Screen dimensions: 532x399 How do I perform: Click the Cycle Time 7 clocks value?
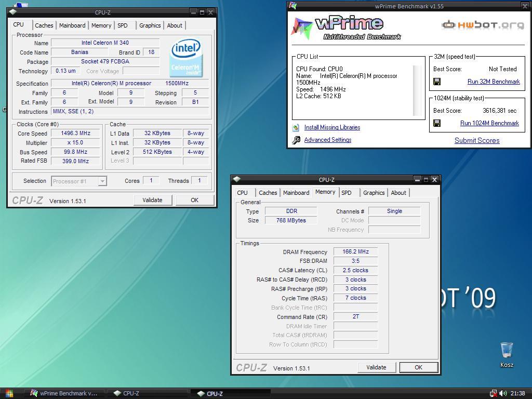point(355,298)
